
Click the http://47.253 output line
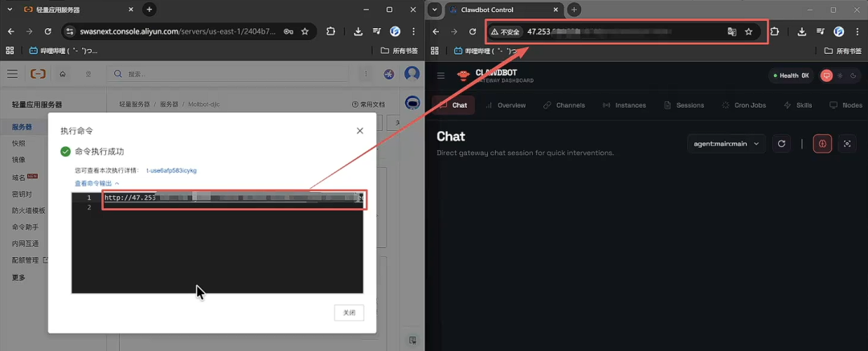click(x=235, y=198)
